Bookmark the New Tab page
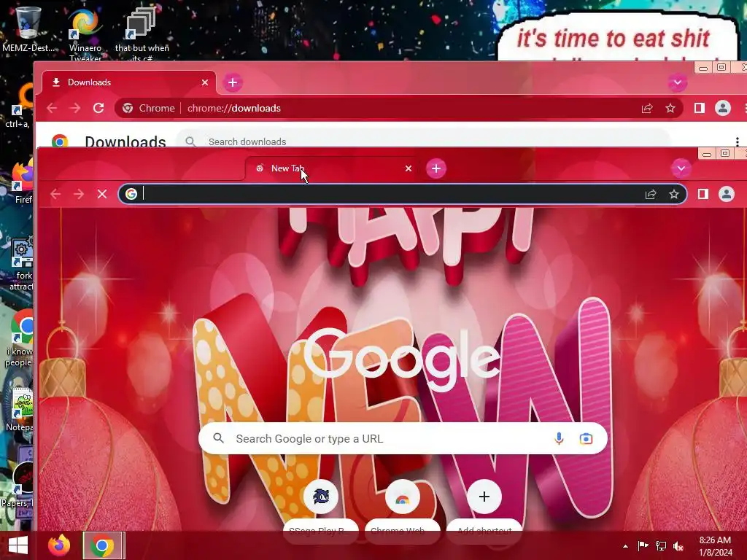The width and height of the screenshot is (747, 560). click(673, 194)
